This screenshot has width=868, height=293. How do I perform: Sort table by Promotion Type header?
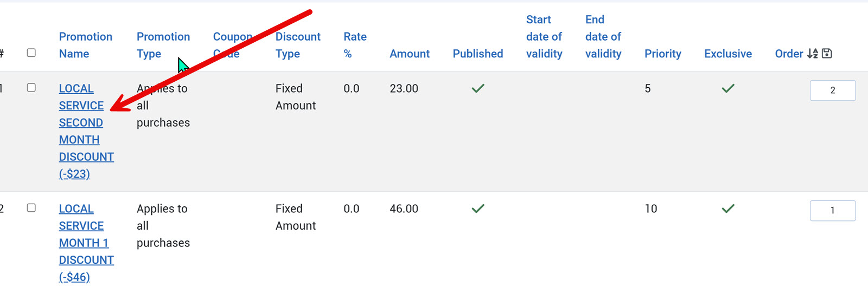tap(163, 45)
